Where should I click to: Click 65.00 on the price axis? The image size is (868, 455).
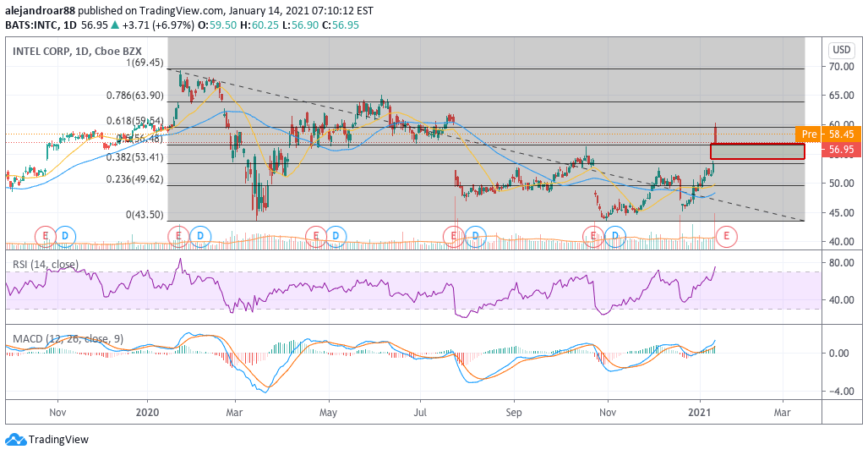click(x=842, y=96)
